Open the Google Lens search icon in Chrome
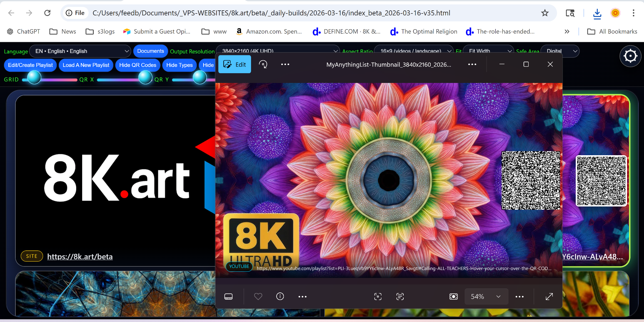 pos(570,13)
